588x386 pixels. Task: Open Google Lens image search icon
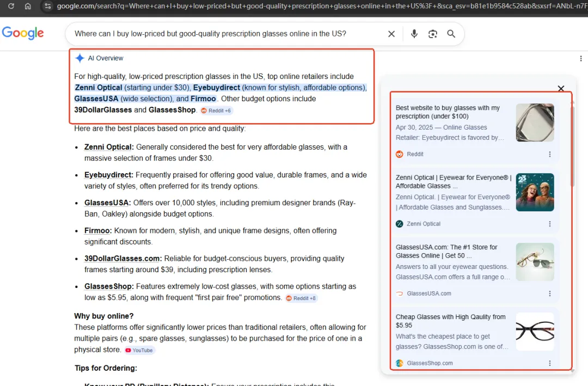tap(433, 34)
